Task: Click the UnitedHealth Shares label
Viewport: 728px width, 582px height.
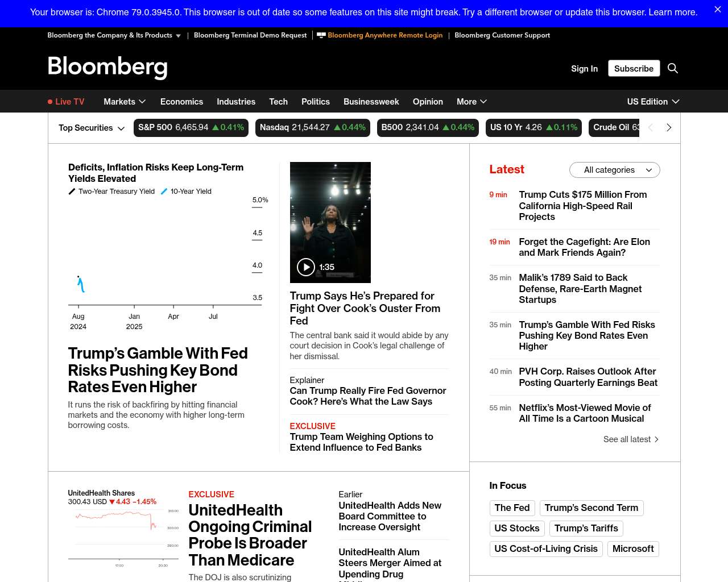Action: coord(101,493)
